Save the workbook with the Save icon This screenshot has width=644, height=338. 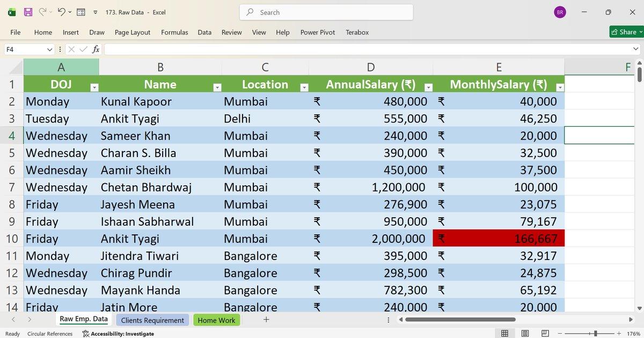coord(28,12)
